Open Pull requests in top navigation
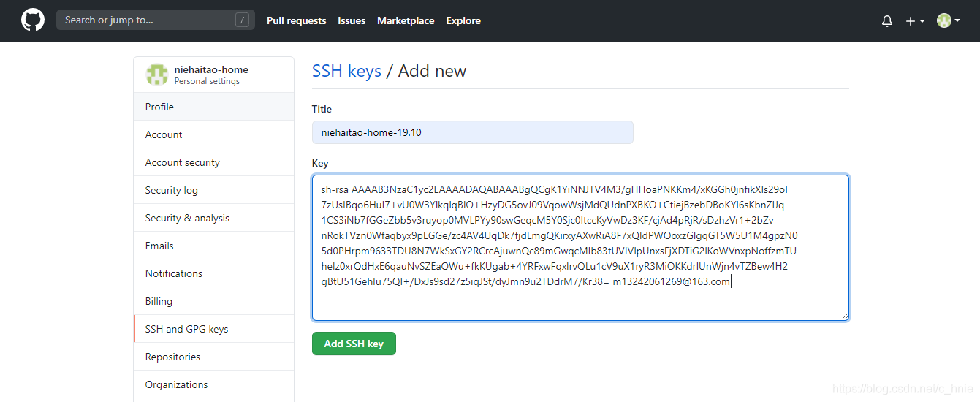The image size is (980, 402). (297, 20)
